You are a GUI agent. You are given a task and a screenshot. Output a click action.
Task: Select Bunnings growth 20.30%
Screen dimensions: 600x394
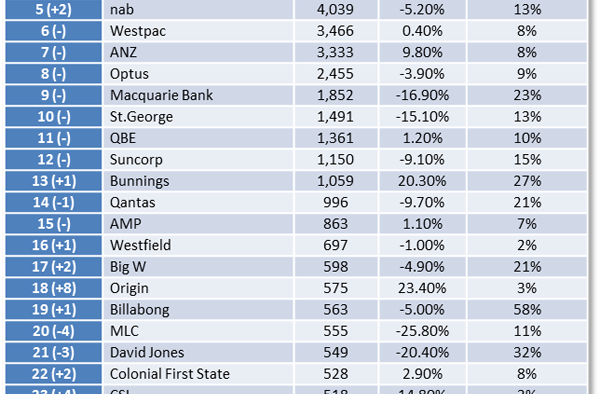click(422, 181)
